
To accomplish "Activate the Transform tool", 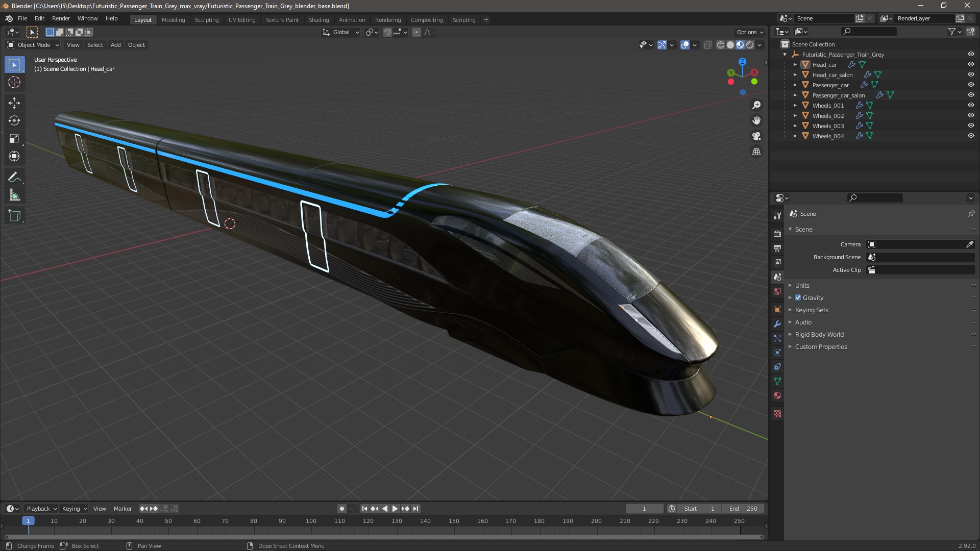I will click(14, 157).
